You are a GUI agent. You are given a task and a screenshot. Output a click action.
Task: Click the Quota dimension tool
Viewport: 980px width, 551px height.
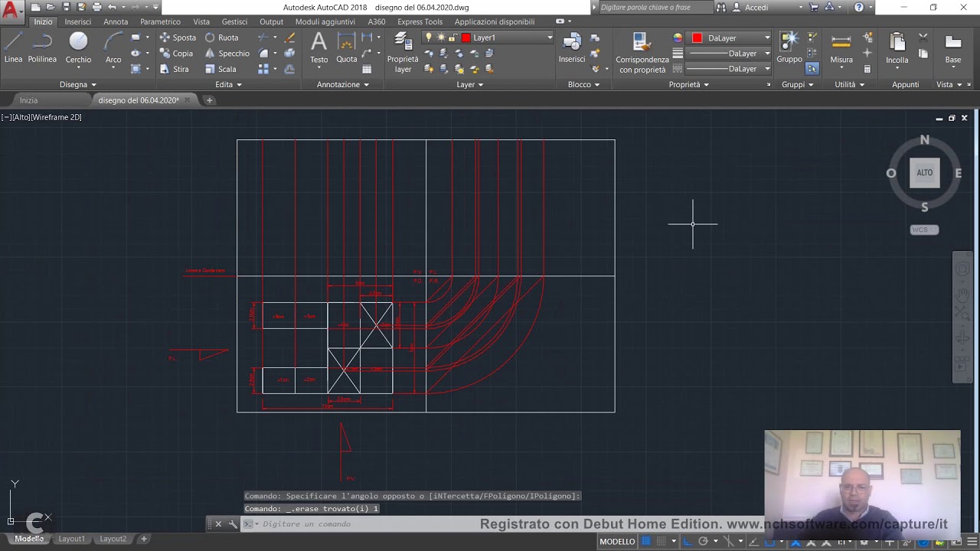pyautogui.click(x=347, y=47)
